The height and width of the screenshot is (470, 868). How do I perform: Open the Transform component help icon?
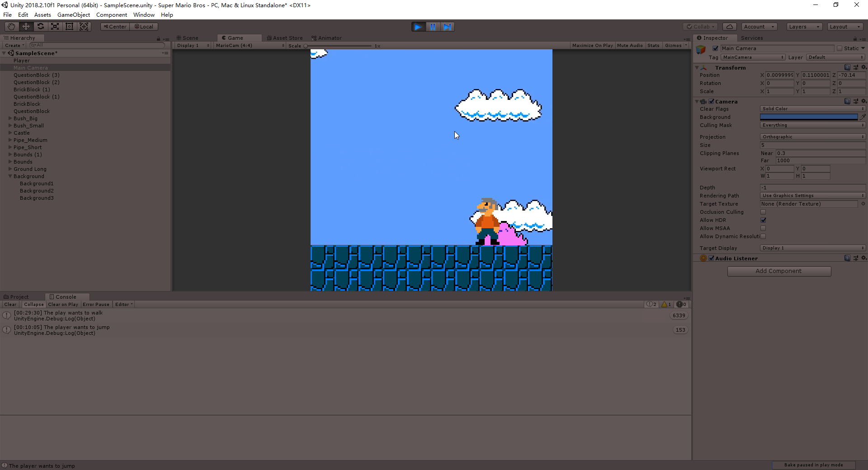point(847,67)
